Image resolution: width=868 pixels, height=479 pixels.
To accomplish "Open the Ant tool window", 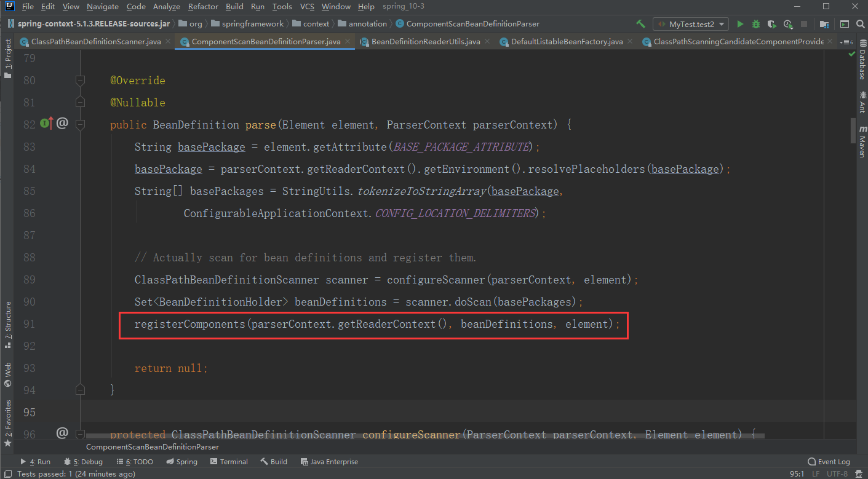I will pos(862,103).
